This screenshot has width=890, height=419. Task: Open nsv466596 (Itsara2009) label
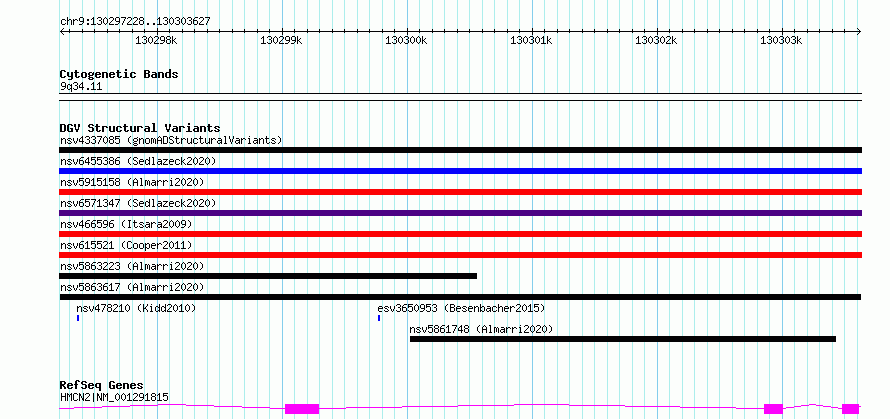pos(126,224)
